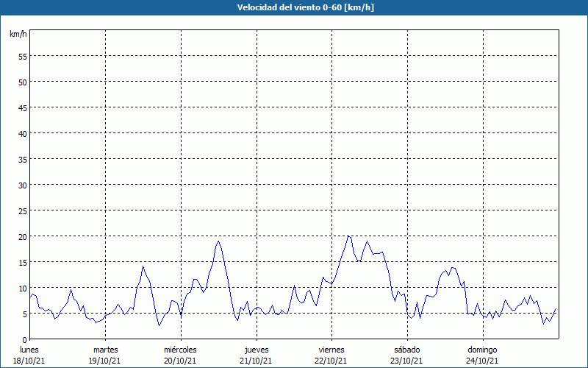Click the 'jueves' day label
Image resolution: width=588 pixels, height=368 pixels.
257,350
